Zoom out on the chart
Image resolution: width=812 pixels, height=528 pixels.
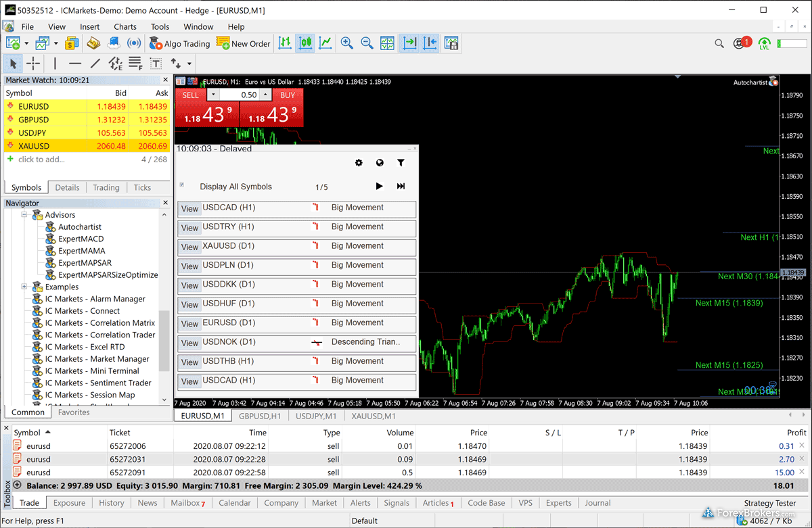coord(367,43)
